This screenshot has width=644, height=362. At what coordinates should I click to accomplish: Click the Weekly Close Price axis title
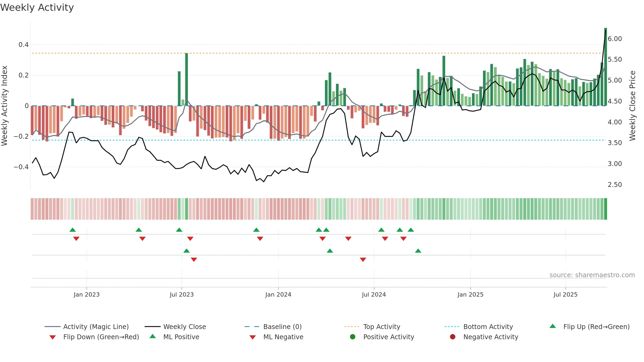pyautogui.click(x=632, y=106)
